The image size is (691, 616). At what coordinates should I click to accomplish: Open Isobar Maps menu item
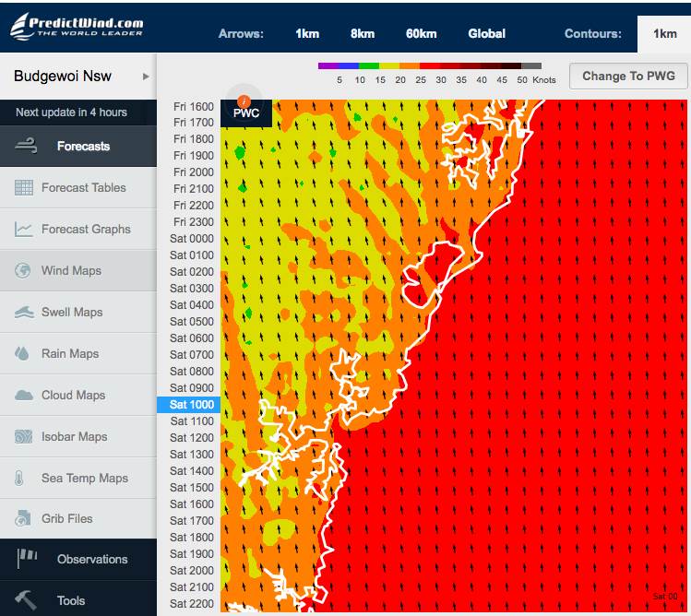pos(74,437)
